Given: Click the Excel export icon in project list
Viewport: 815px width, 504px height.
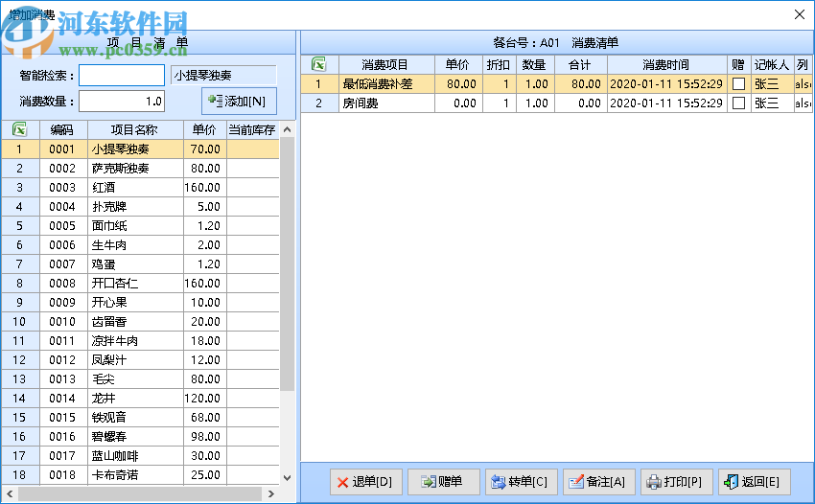Looking at the screenshot, I should (20, 129).
